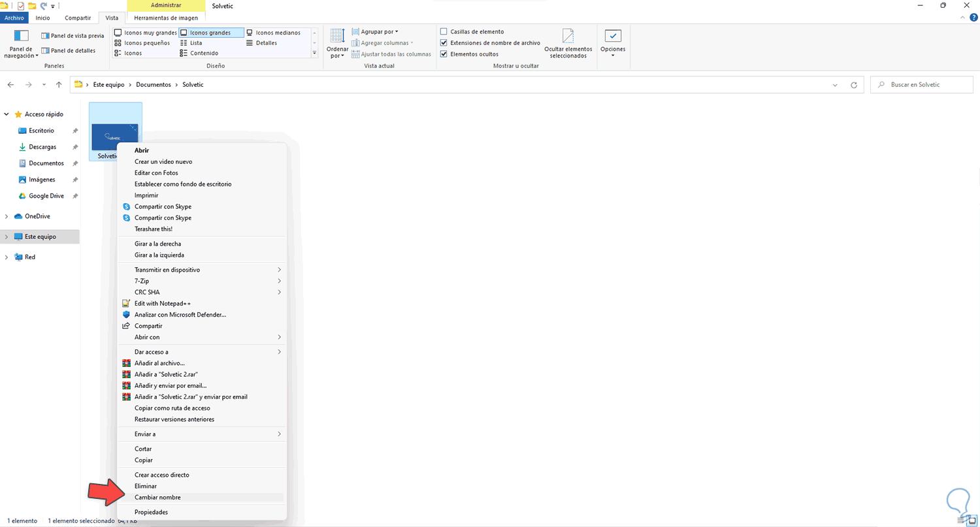Switch to the Inicio ribbon tab

pyautogui.click(x=42, y=18)
